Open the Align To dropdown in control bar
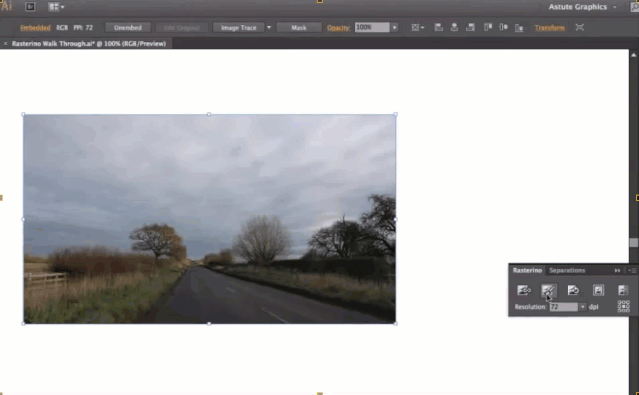This screenshot has width=639, height=395. (418, 27)
